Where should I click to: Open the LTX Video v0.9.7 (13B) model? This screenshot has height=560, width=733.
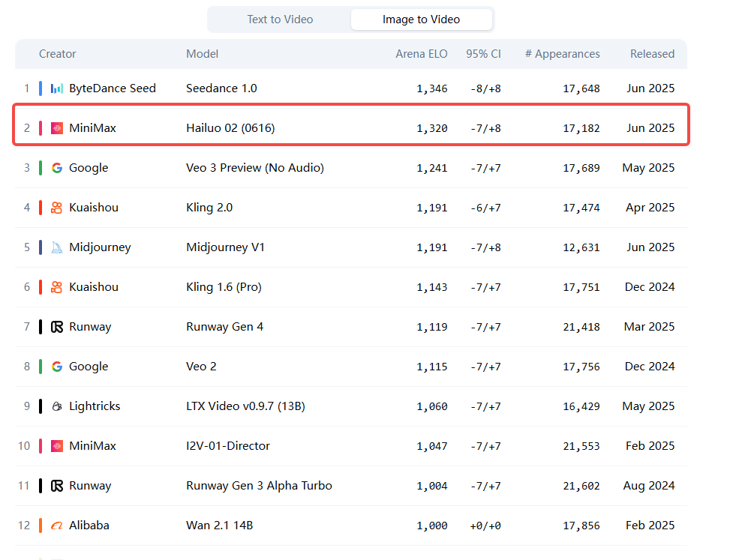pyautogui.click(x=245, y=406)
